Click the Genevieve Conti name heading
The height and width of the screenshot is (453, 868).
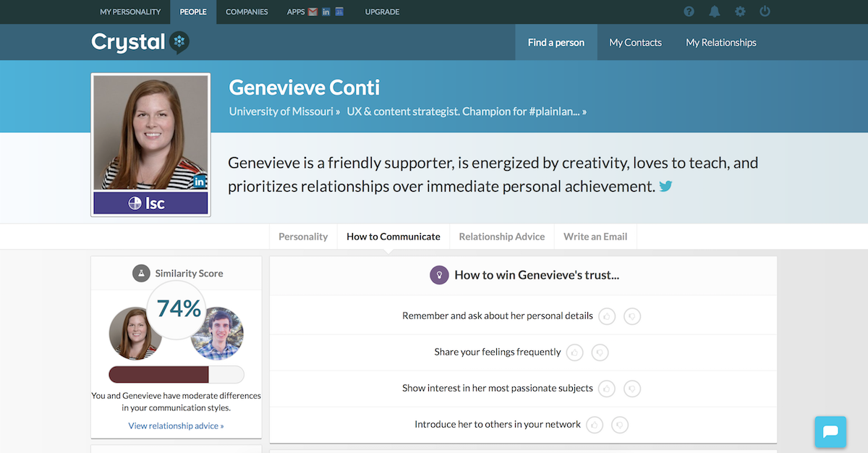click(304, 88)
